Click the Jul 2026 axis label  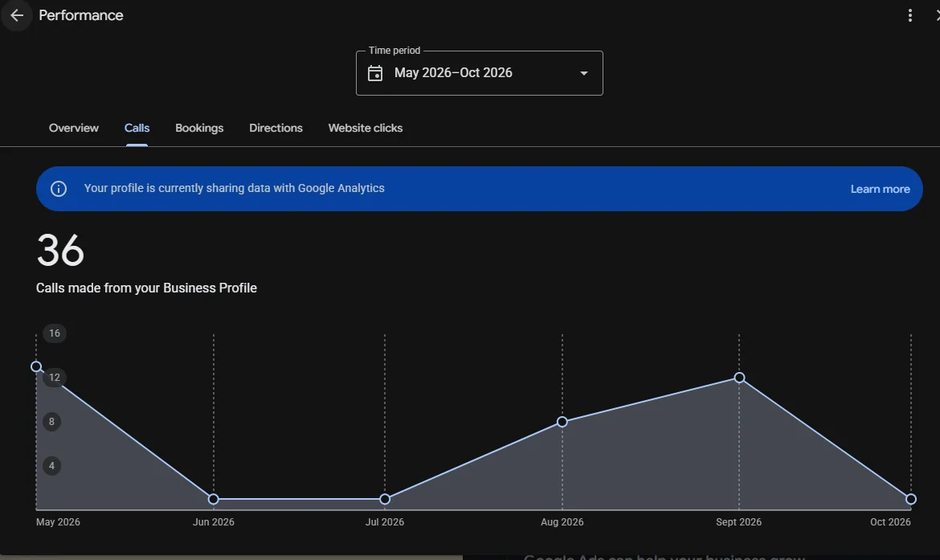[x=385, y=522]
